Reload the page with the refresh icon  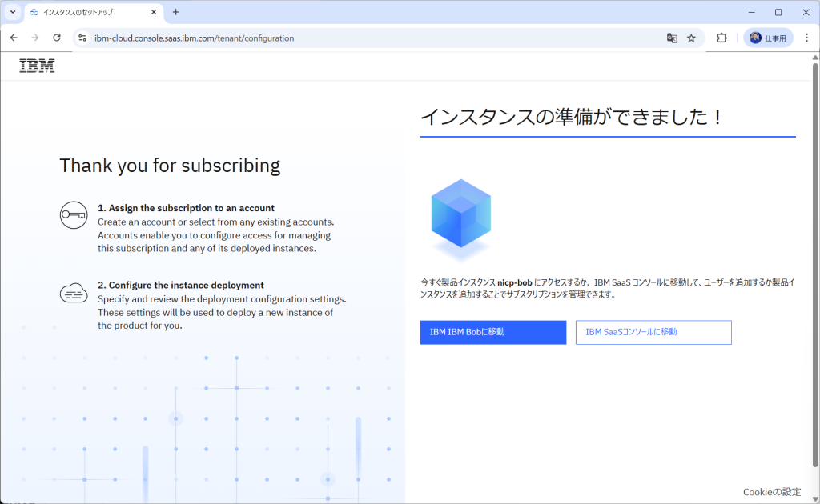[57, 38]
